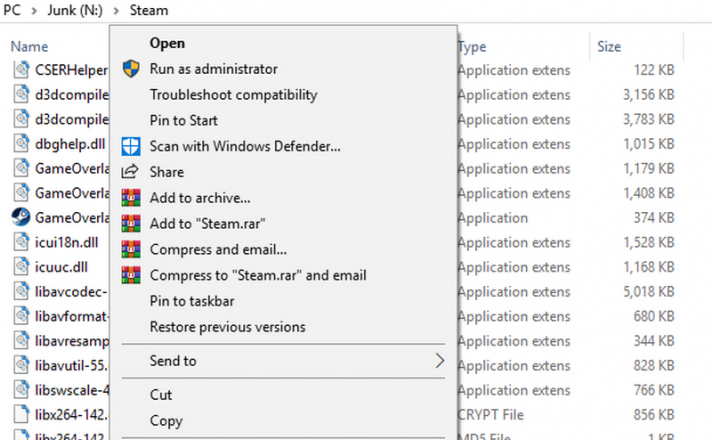
Task: Sort files by the Type column header
Action: coord(472,46)
